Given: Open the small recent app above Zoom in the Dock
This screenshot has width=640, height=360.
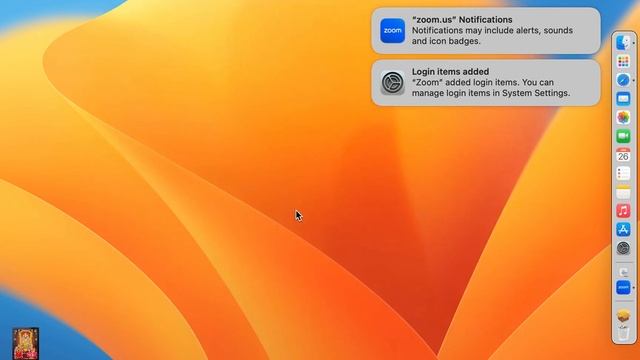Looking at the screenshot, I should point(623,272).
